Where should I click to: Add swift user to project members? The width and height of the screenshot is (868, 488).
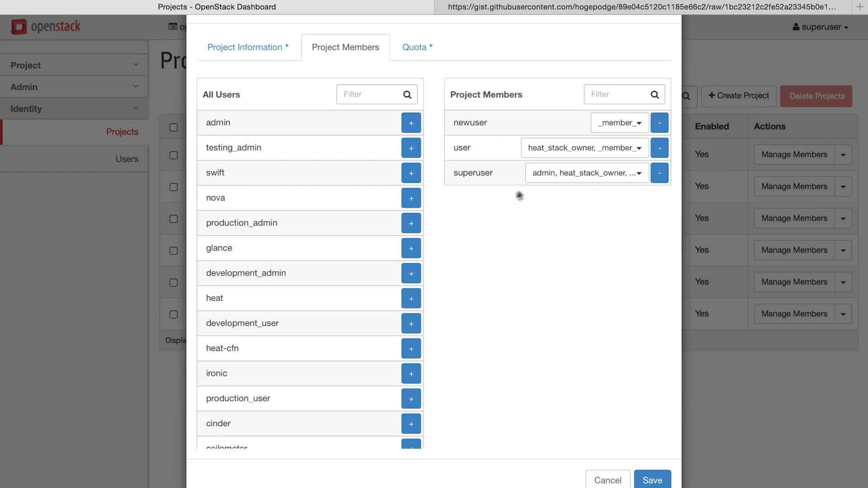point(411,173)
